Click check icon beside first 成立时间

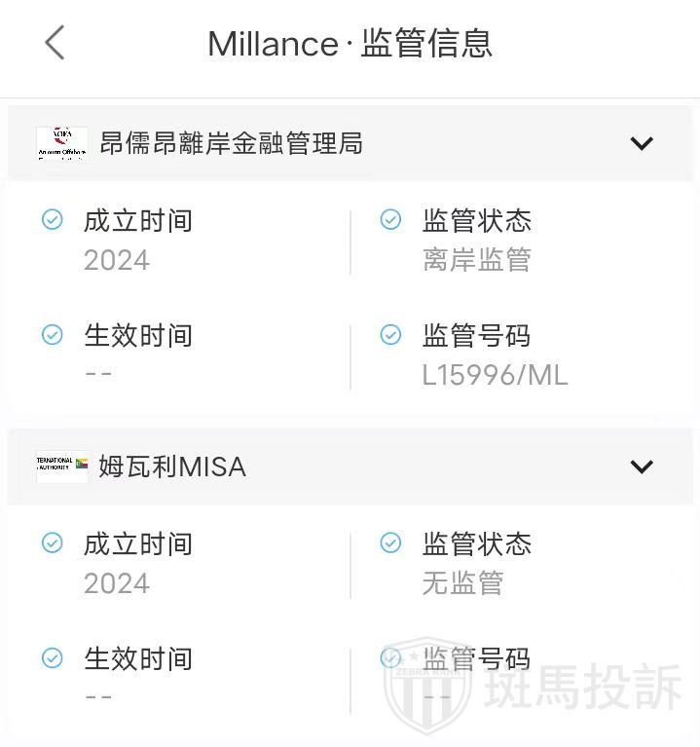53,220
